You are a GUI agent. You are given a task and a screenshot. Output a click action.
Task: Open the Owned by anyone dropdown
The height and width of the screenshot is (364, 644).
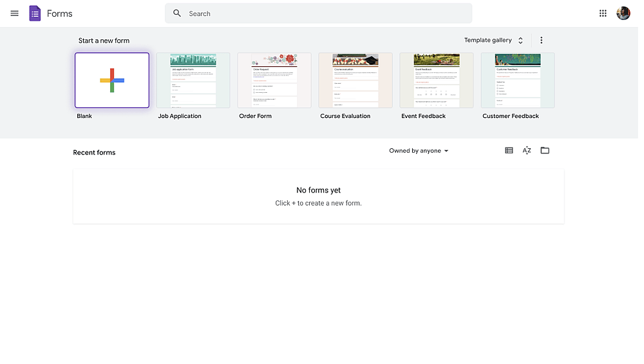click(419, 151)
